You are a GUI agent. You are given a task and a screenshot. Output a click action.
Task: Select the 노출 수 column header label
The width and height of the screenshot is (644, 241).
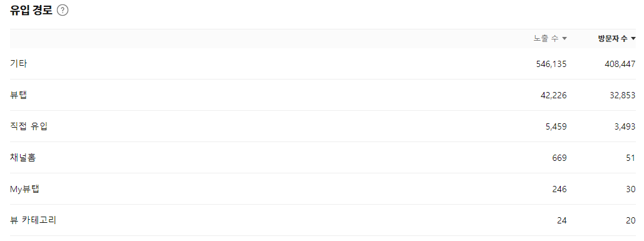(546, 39)
